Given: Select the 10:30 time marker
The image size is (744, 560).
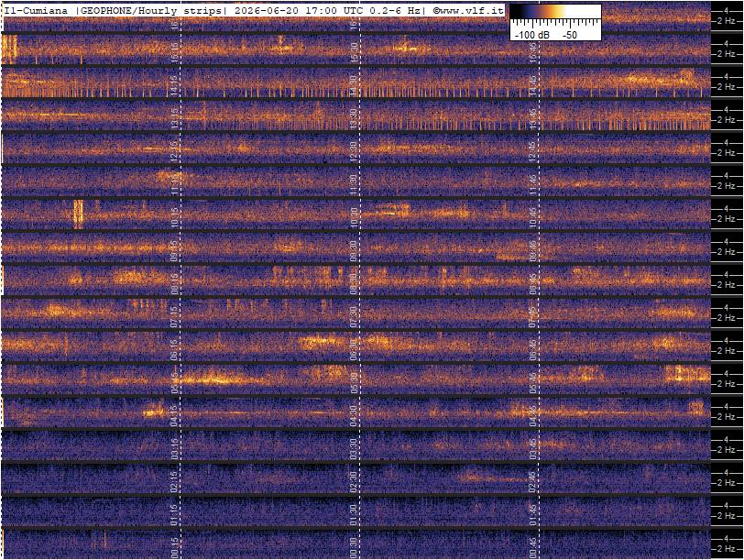Looking at the screenshot, I should (354, 218).
